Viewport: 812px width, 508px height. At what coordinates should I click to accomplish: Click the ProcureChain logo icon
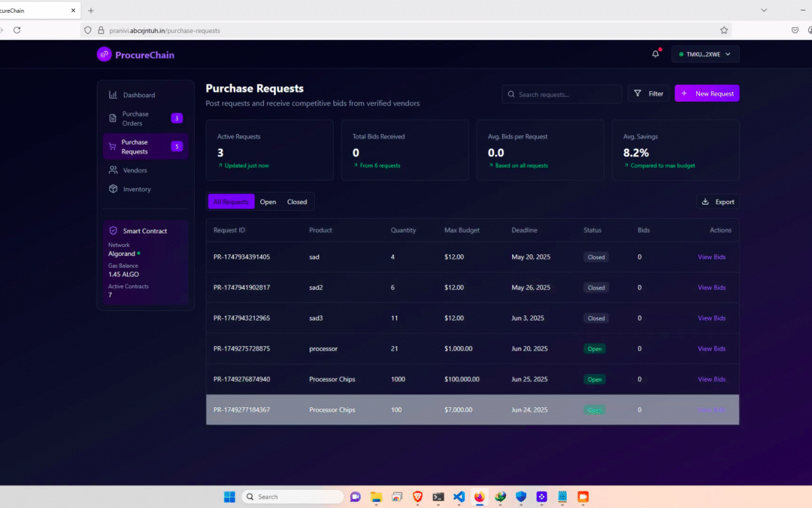click(103, 54)
